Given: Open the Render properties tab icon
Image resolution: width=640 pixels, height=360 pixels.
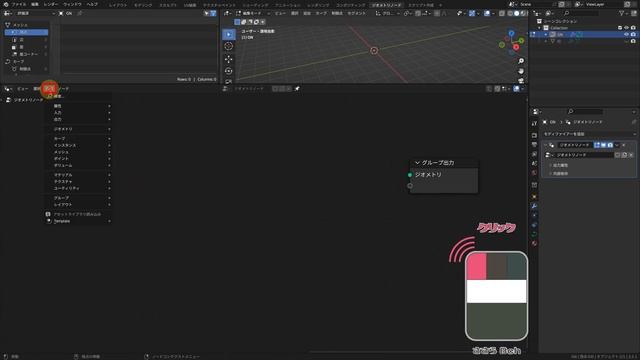Looking at the screenshot, I should pyautogui.click(x=534, y=135).
